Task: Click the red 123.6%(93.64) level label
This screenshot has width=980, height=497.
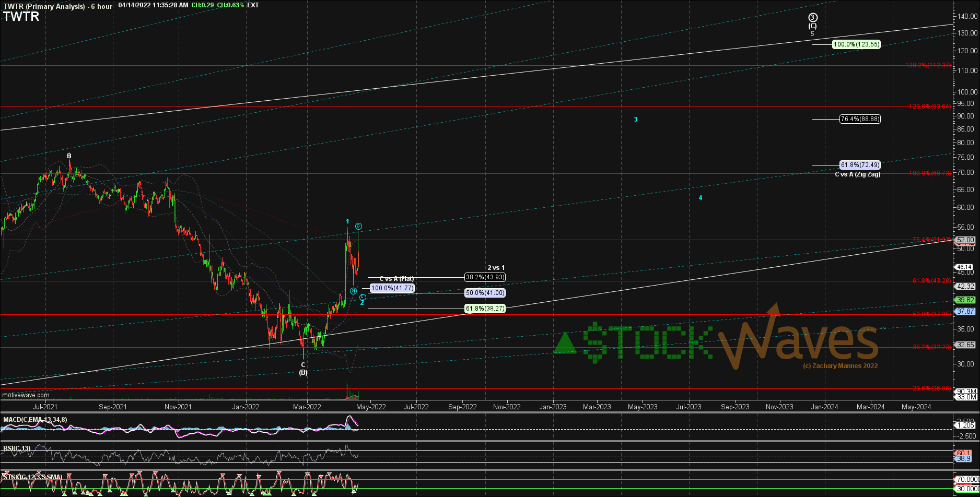Action: pos(930,106)
